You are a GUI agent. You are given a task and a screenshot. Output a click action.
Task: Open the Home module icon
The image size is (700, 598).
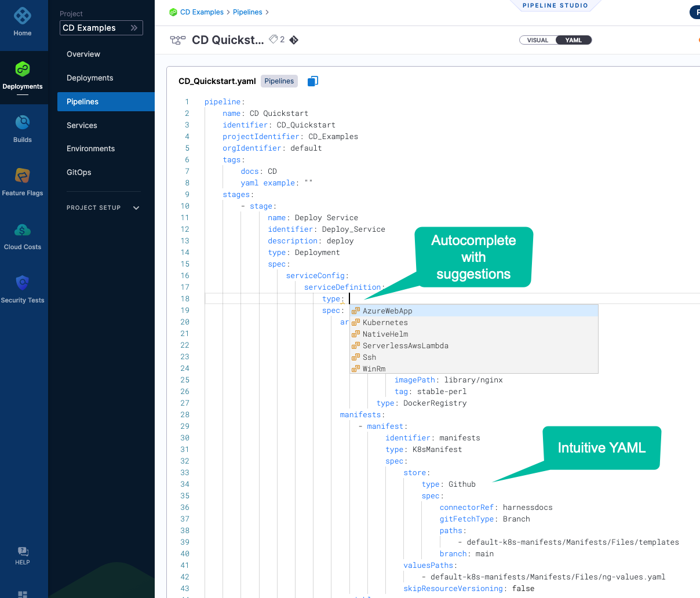coord(23,16)
